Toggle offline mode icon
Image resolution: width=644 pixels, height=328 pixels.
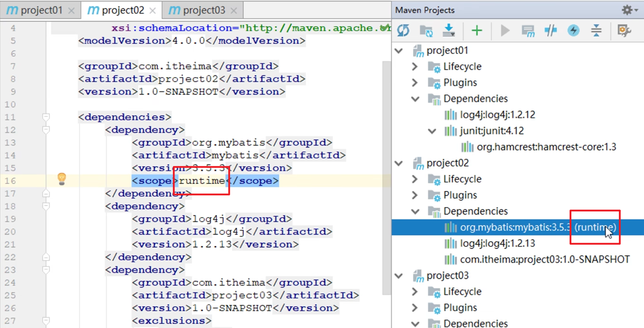(x=551, y=30)
